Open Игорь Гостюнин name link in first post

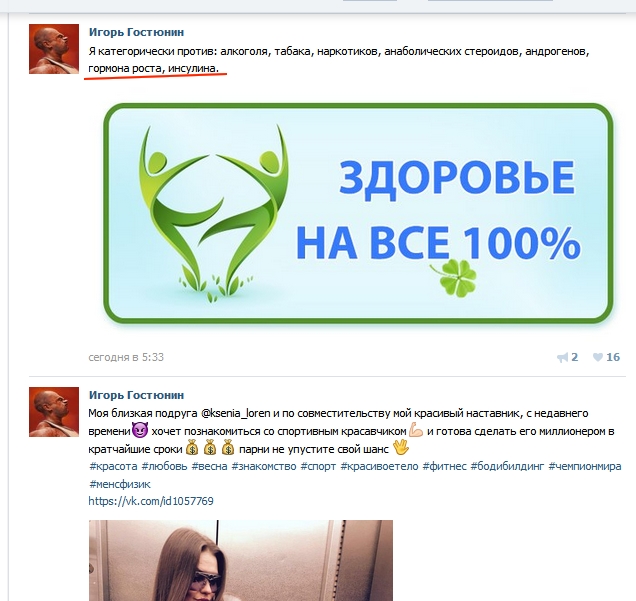(136, 32)
